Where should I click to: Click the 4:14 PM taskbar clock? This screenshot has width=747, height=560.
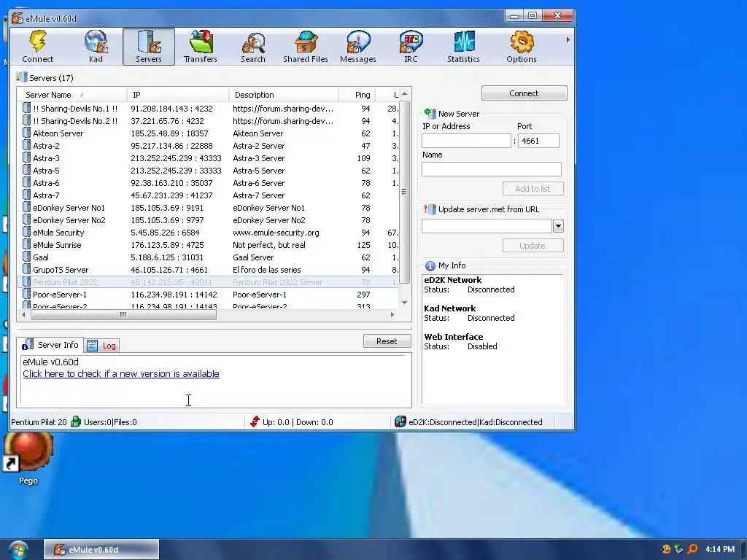[720, 549]
